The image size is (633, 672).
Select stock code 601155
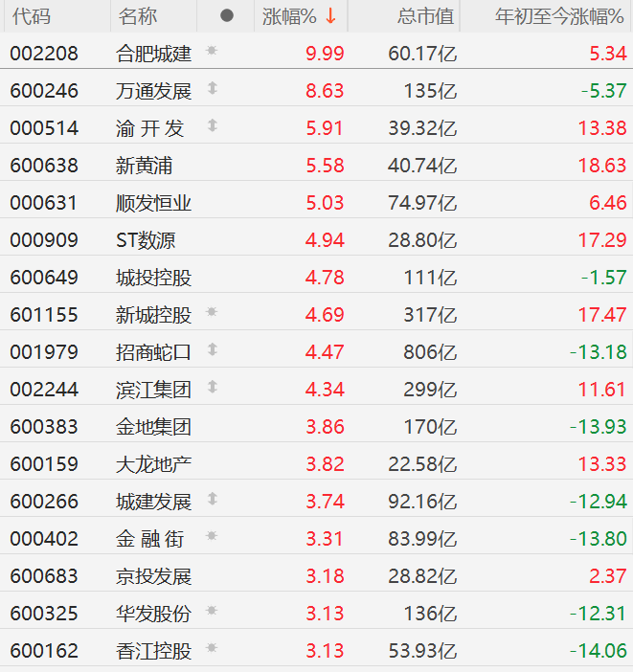click(44, 315)
